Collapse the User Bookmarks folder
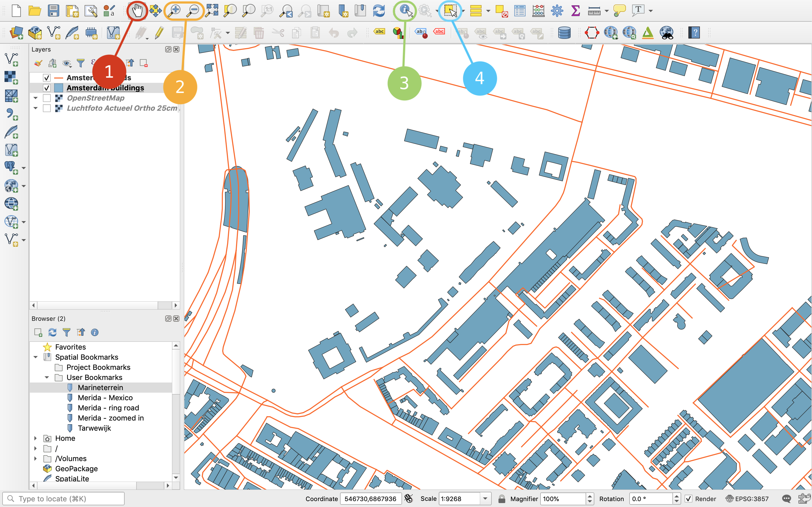 47,377
